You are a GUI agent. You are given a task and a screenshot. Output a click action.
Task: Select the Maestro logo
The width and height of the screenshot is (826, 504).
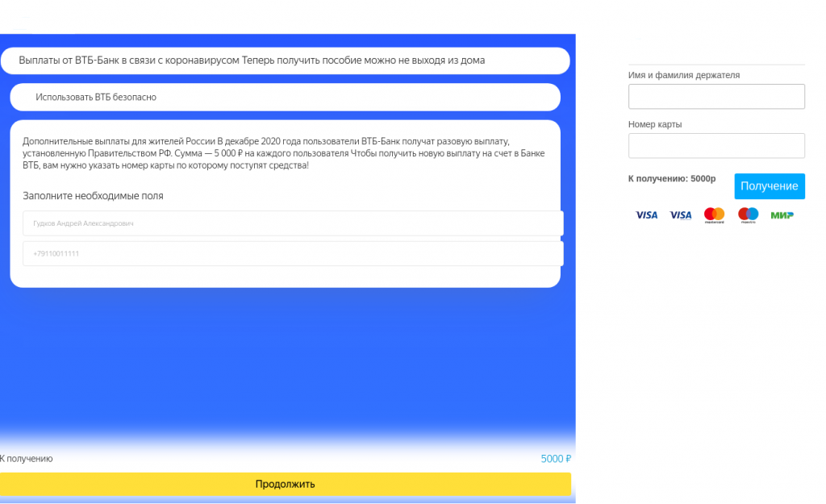(x=749, y=215)
